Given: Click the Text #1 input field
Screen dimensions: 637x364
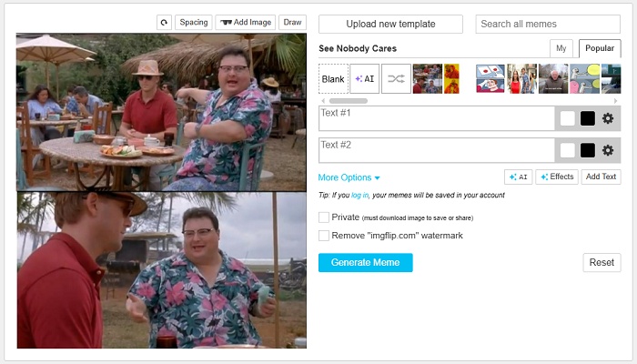Looking at the screenshot, I should tap(436, 118).
